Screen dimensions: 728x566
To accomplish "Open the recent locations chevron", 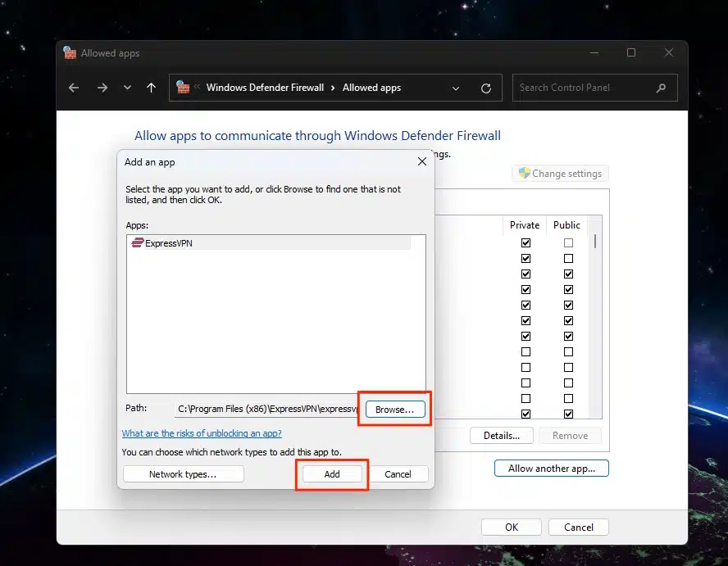I will pos(127,88).
